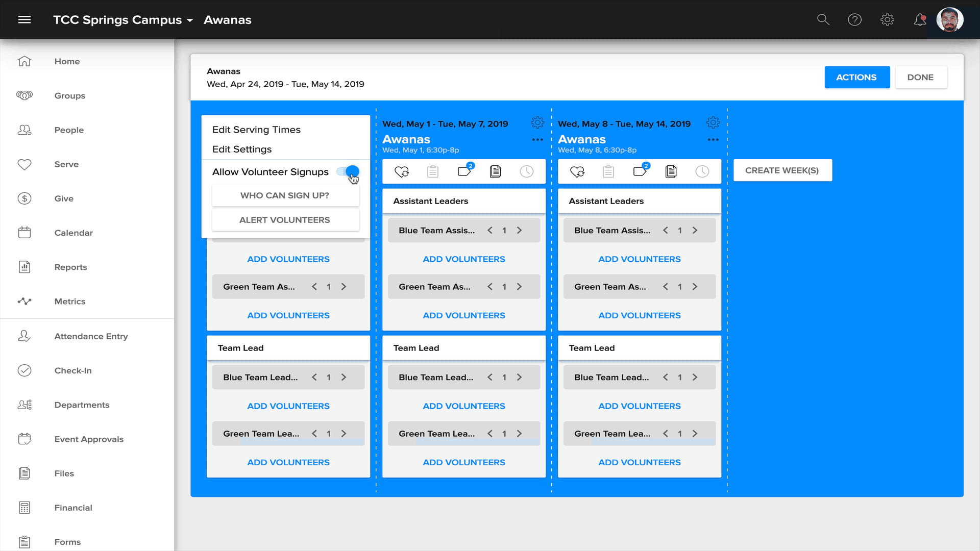The width and height of the screenshot is (980, 551).
Task: Select Edit Settings from the menu
Action: pyautogui.click(x=242, y=149)
